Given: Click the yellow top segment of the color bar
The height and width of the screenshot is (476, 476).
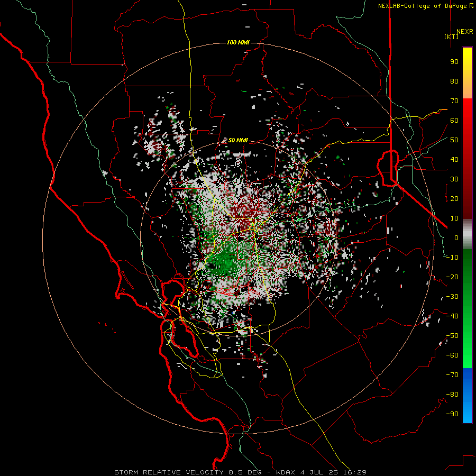Looking at the screenshot, I should (467, 73).
